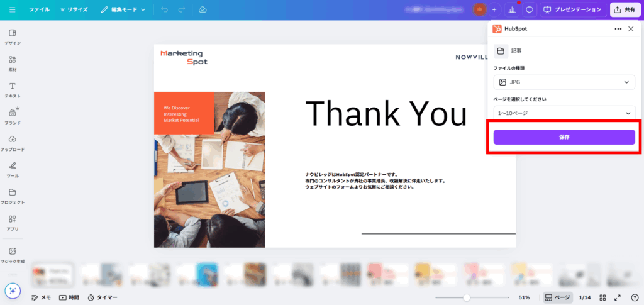Image resolution: width=644 pixels, height=305 pixels.
Task: Expand the JPG file type dropdown
Action: point(564,82)
